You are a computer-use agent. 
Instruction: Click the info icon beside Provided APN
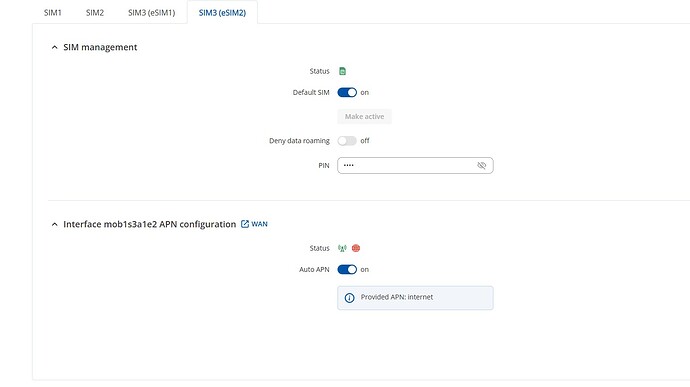349,298
